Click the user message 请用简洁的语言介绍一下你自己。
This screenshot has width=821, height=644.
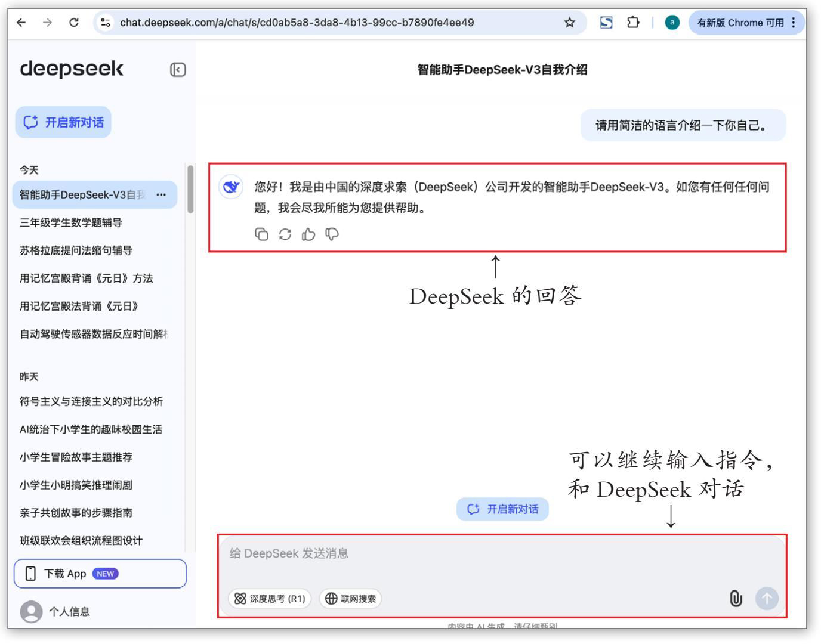point(683,125)
